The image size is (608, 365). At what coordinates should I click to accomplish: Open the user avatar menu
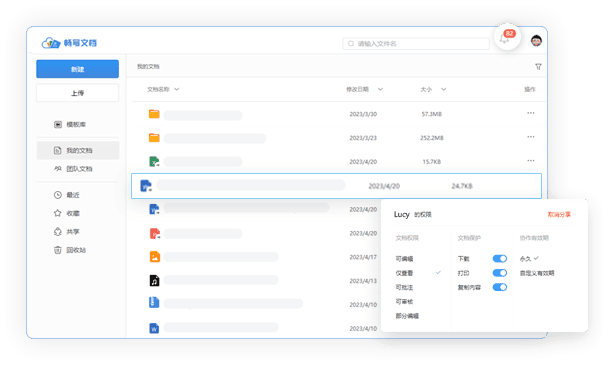point(536,40)
